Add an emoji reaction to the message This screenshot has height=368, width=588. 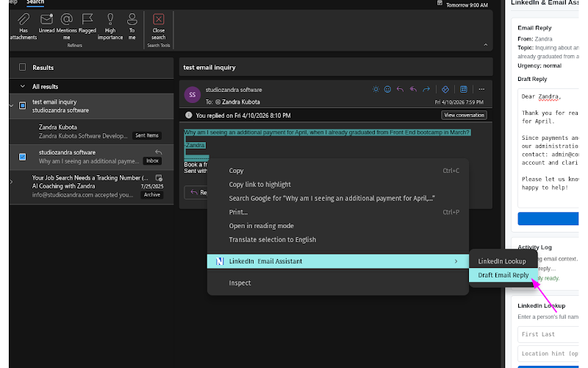click(x=388, y=89)
